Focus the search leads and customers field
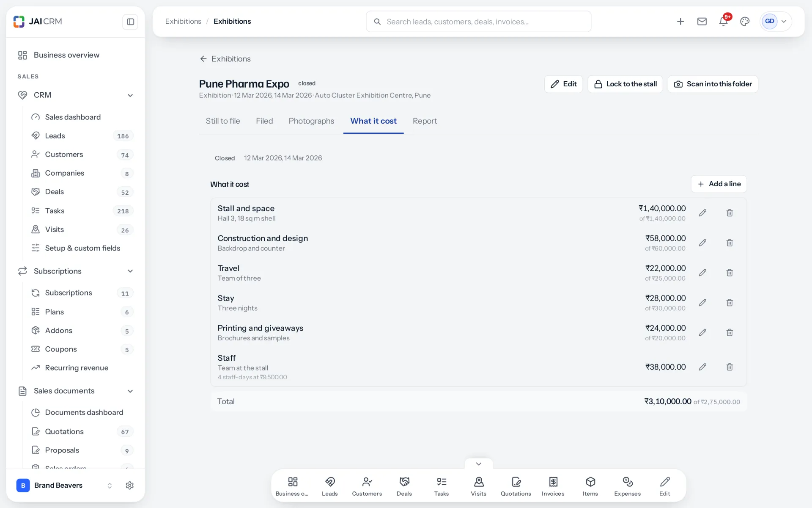Viewport: 812px width, 508px height. coord(478,22)
